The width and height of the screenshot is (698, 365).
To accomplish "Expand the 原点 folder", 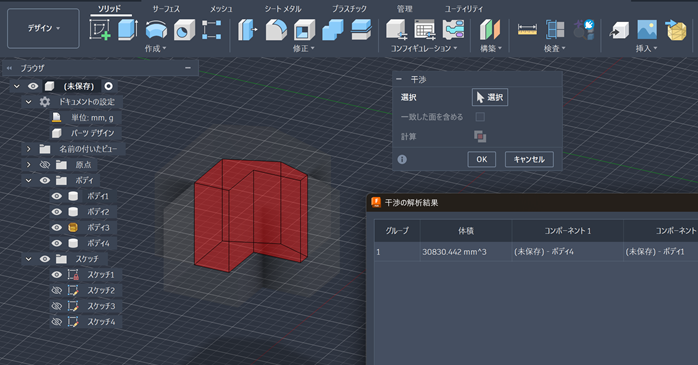I will 28,165.
